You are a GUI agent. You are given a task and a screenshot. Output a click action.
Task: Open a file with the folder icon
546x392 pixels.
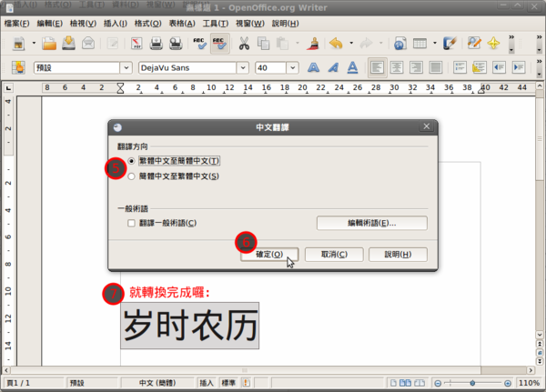49,44
